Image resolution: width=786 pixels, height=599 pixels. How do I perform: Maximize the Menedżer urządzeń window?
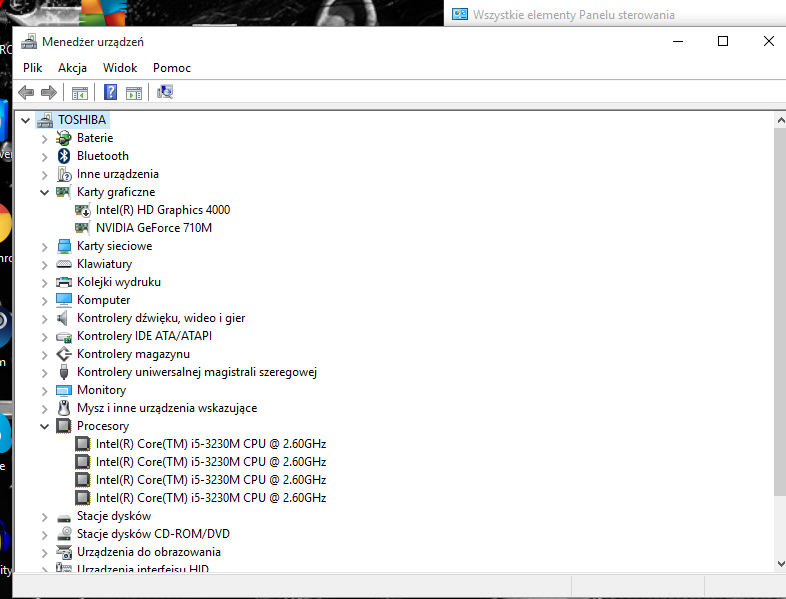[723, 41]
